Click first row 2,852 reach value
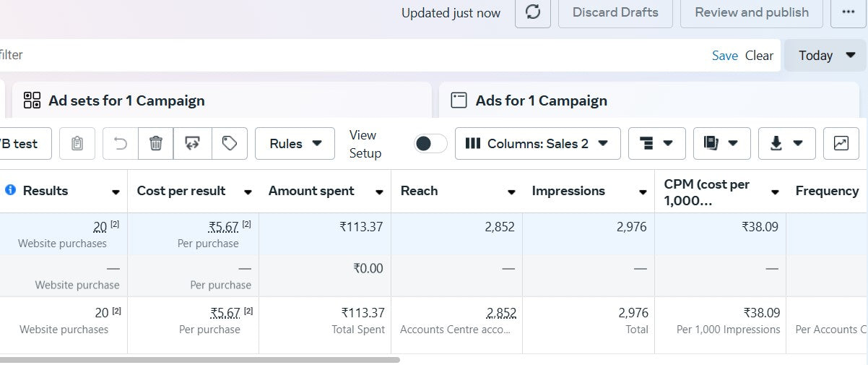This screenshot has width=868, height=365. coord(500,227)
